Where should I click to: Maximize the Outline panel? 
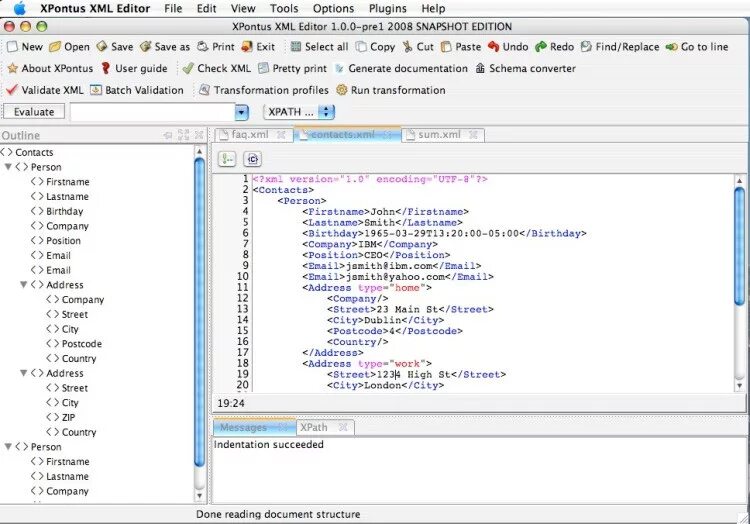click(183, 135)
